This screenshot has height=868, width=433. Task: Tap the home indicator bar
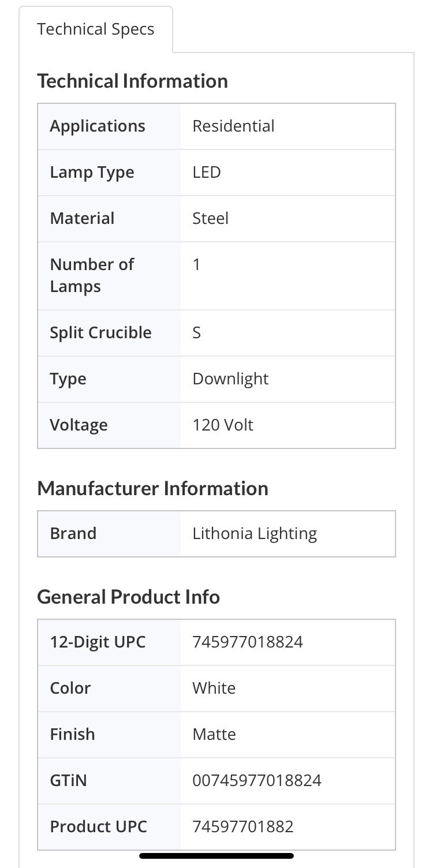click(x=216, y=856)
